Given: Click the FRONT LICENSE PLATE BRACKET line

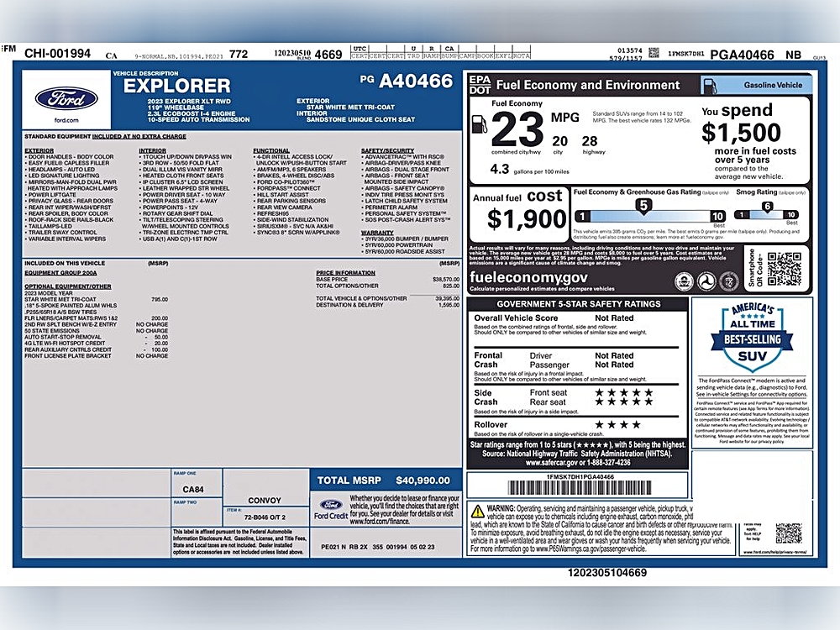Looking at the screenshot, I should point(97,355).
